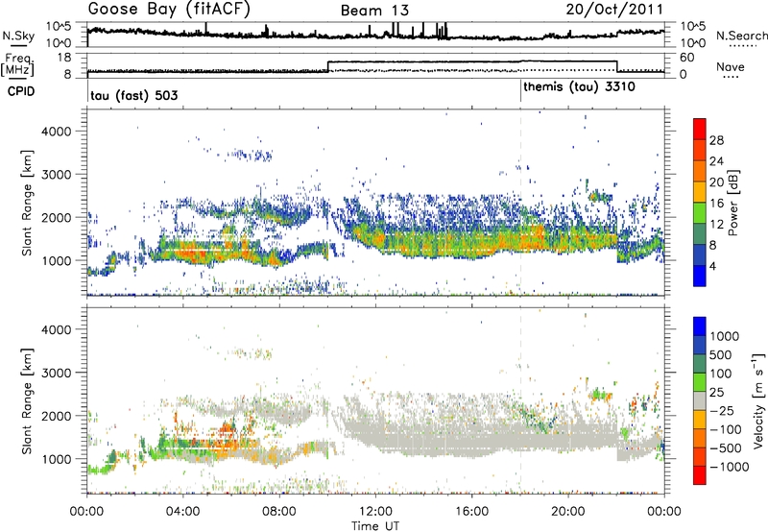Screen dimensions: 768x532
Task: Click the '20:00' time axis label
Action: click(567, 512)
